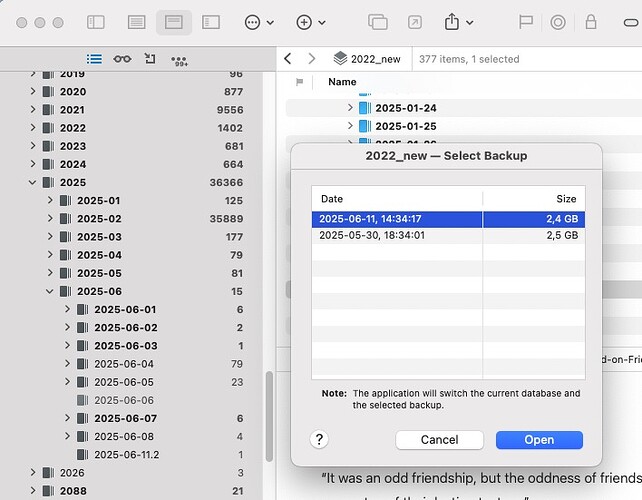Show reading list glasses icon

(x=122, y=59)
